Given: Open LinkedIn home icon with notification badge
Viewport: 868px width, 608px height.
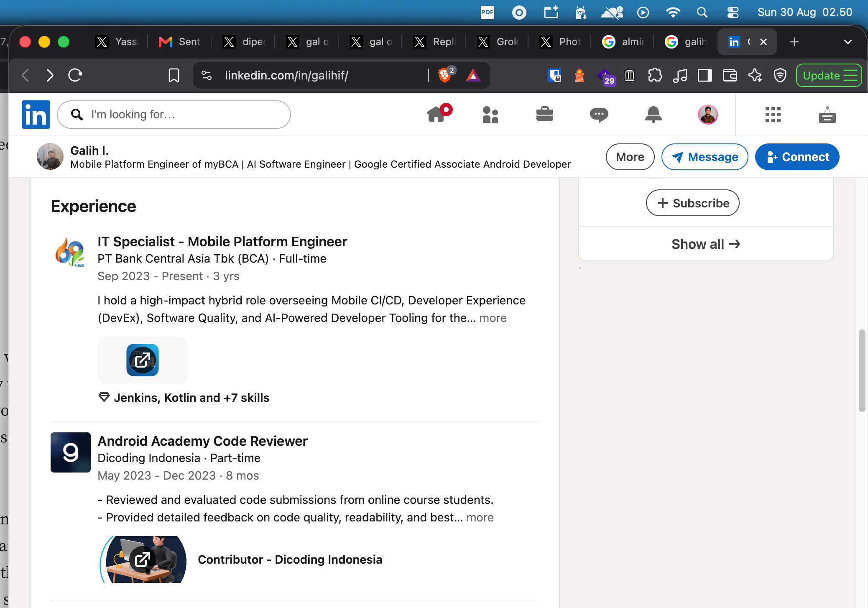Looking at the screenshot, I should (x=439, y=114).
